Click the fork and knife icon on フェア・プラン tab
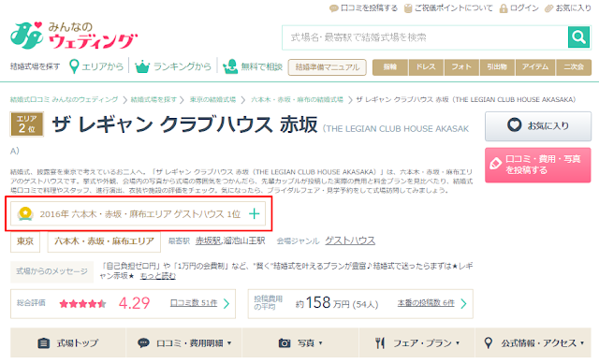The height and width of the screenshot is (364, 599). click(380, 343)
